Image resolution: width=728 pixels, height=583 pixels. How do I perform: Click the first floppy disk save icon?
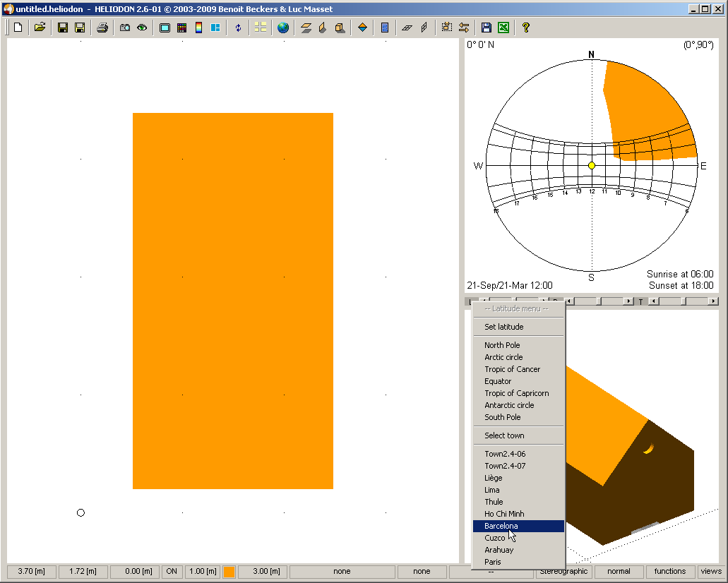point(63,28)
